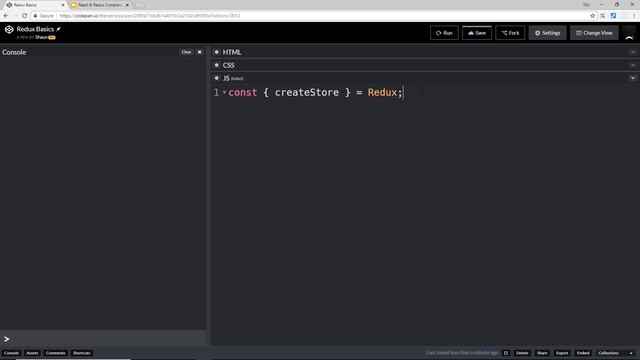Open the Collections menu
The height and width of the screenshot is (360, 640).
(x=608, y=353)
